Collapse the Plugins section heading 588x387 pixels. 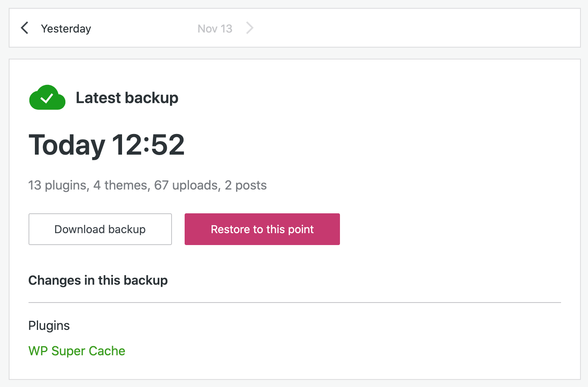point(49,326)
